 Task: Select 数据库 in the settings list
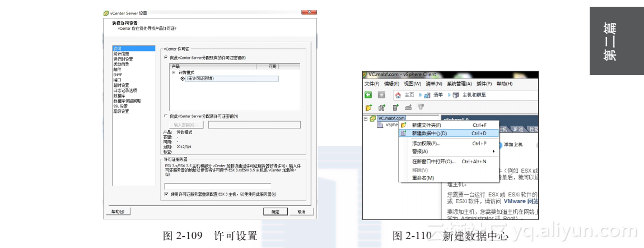[x=133, y=95]
